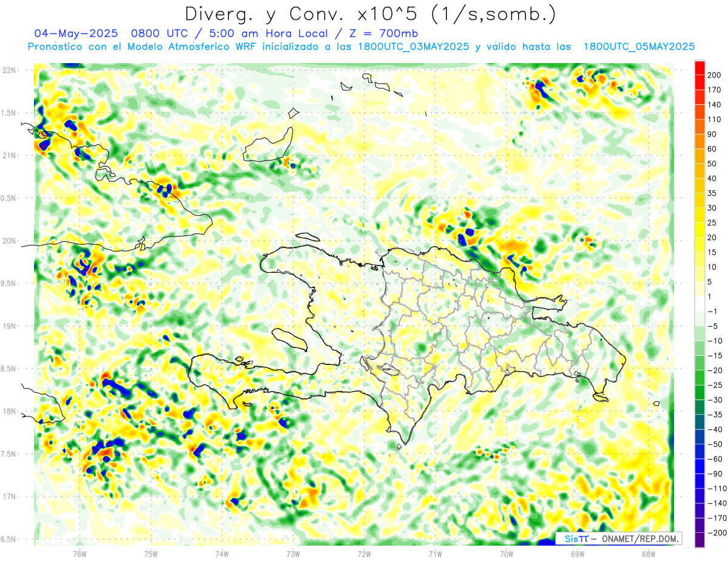Click the '-40' color scale label
This screenshot has height=562, width=728.
715,429
